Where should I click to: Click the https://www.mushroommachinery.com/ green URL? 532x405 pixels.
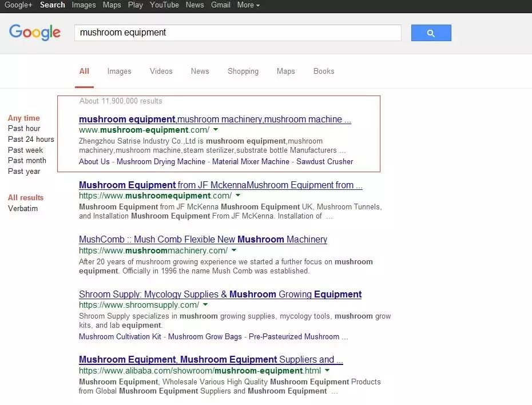153,251
